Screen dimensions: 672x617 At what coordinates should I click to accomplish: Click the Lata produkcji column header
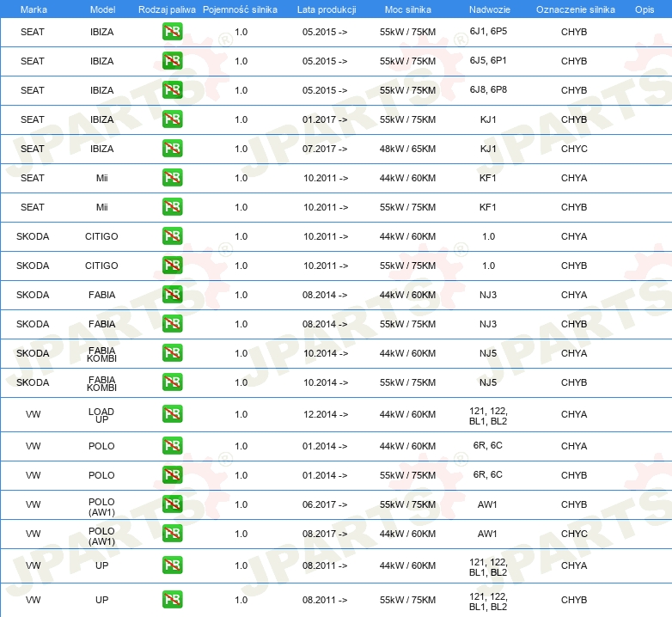(327, 9)
